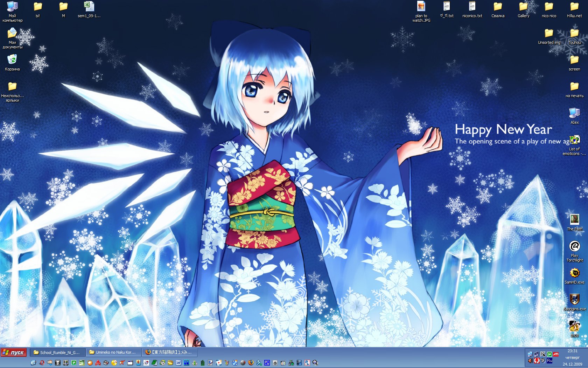Open the sem1_09-1 spreadsheet file
The width and height of the screenshot is (588, 368).
89,10
